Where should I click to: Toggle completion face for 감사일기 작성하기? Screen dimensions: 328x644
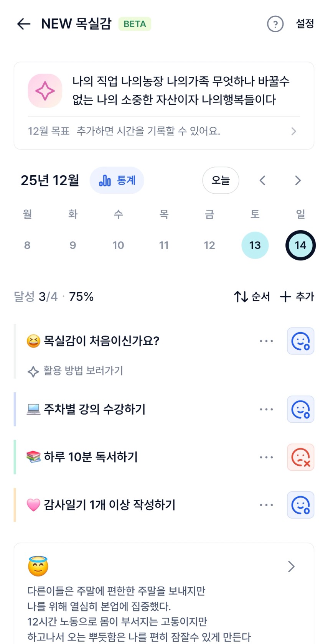(300, 505)
